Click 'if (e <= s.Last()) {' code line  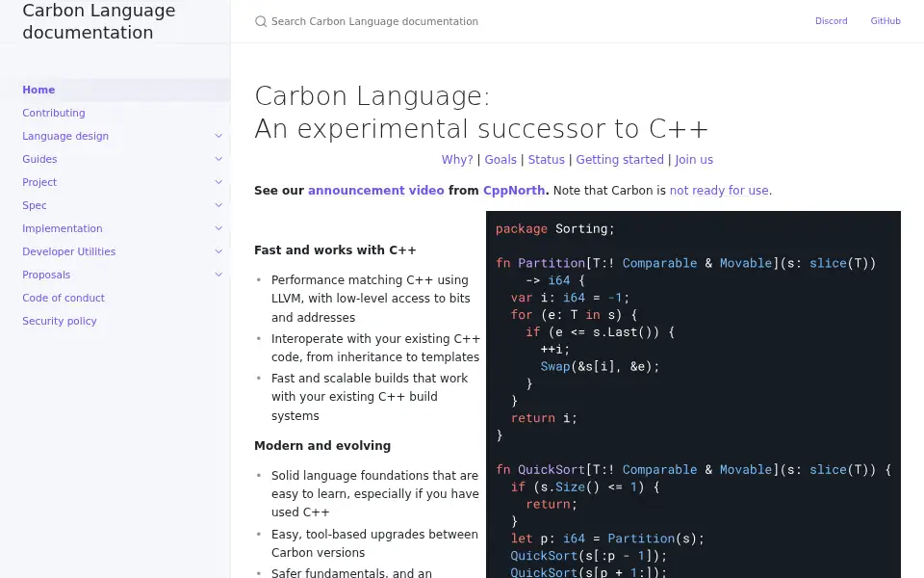[x=600, y=332]
